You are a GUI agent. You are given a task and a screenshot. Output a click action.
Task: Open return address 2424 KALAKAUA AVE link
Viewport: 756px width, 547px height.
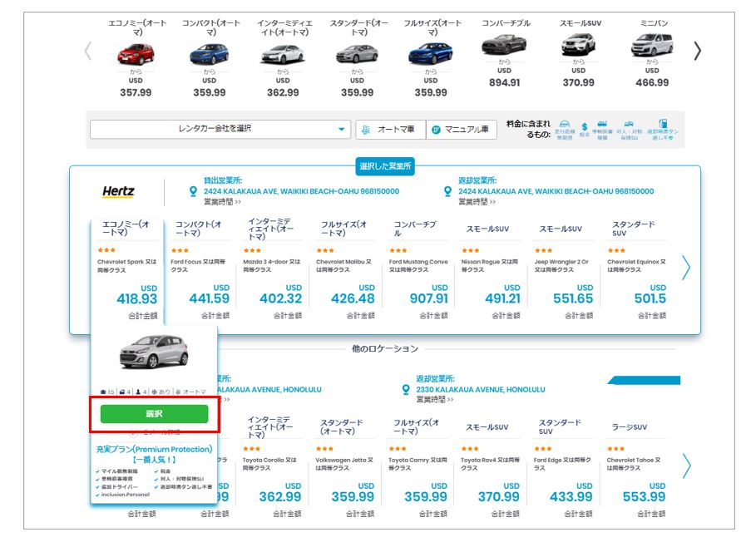(556, 191)
